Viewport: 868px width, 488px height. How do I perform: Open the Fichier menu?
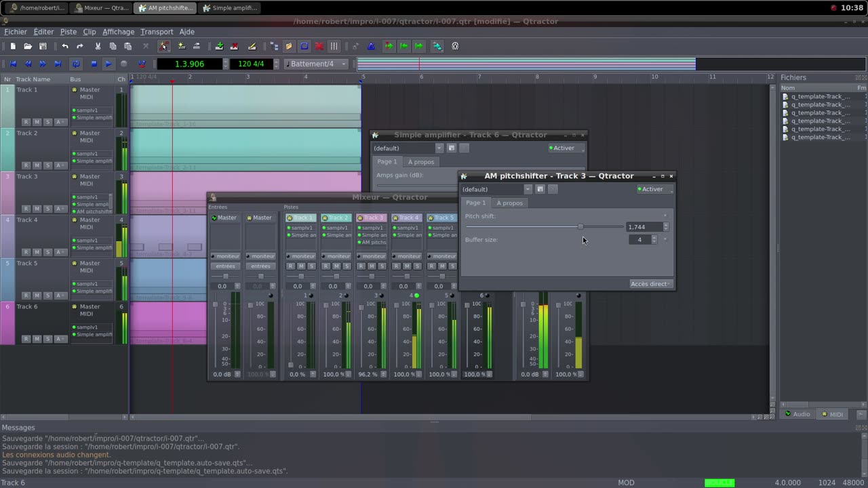tap(16, 32)
